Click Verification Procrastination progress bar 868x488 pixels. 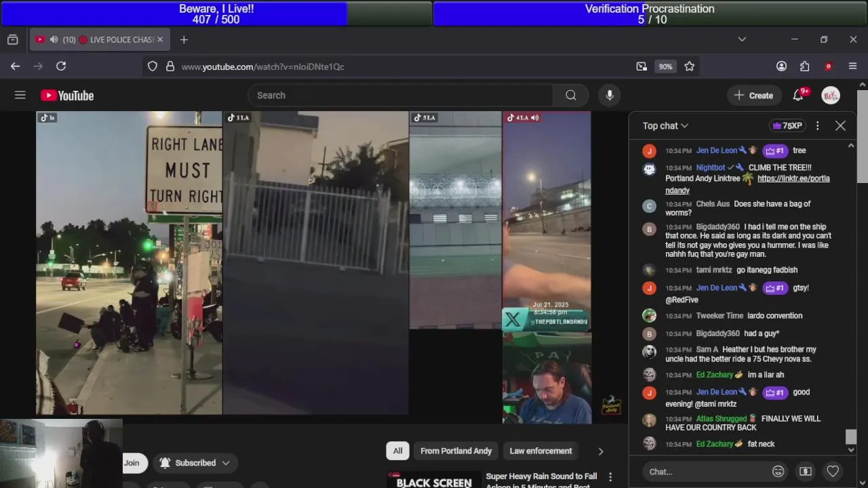click(x=650, y=14)
